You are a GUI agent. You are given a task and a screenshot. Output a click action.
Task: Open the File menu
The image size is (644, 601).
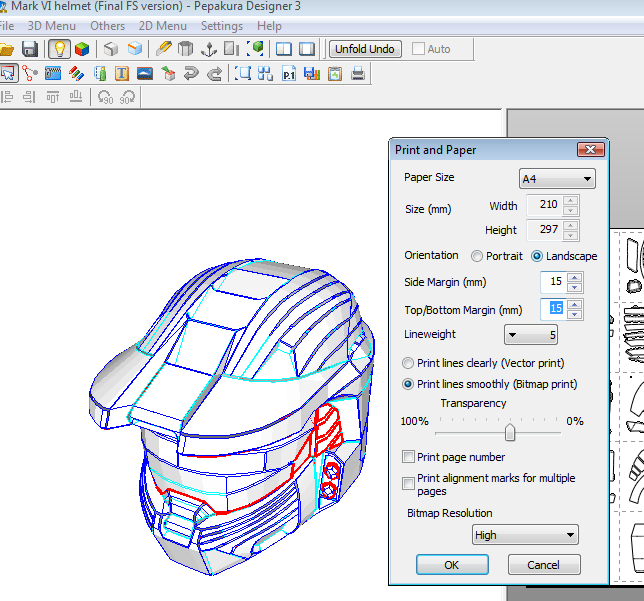pyautogui.click(x=7, y=26)
